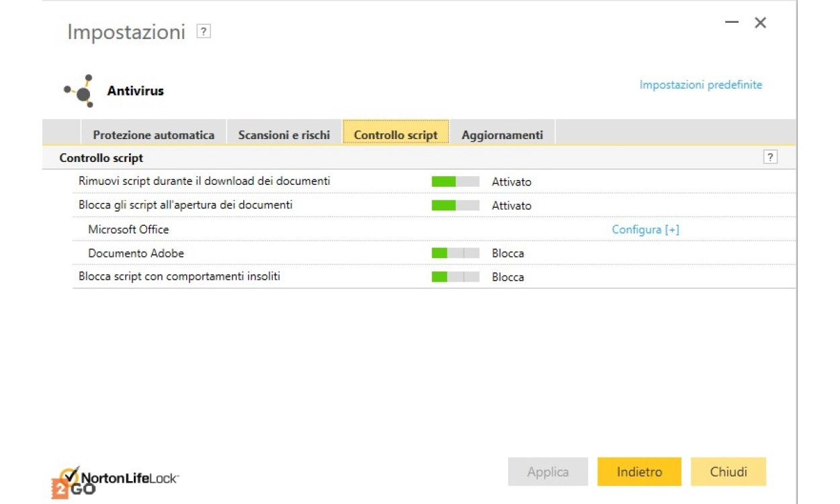
Task: Go to the Aggiornamenti tab
Action: coord(502,134)
